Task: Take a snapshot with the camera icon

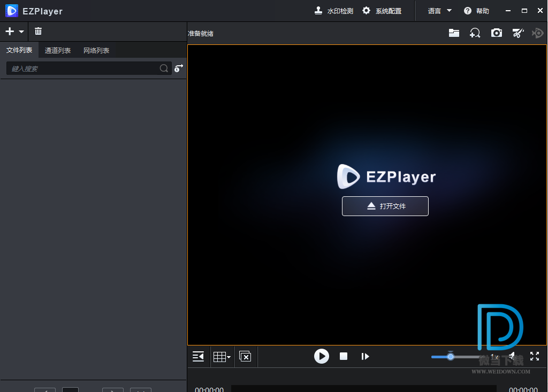Action: click(x=497, y=33)
